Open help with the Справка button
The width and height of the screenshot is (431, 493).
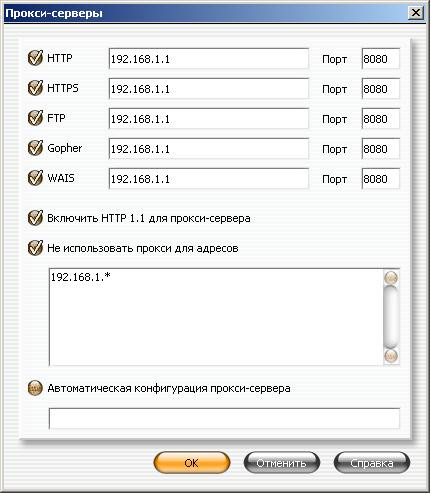pyautogui.click(x=372, y=463)
